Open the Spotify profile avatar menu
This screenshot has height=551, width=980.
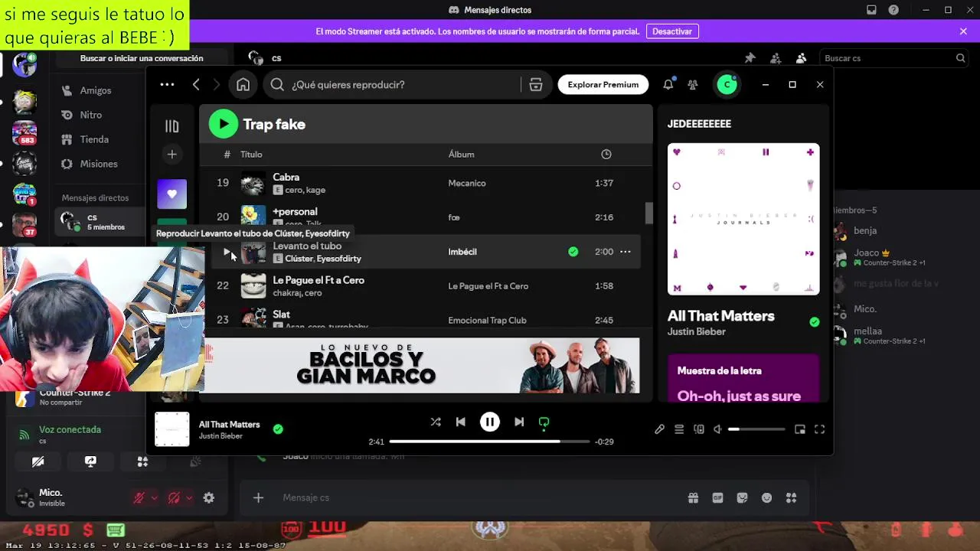coord(727,84)
